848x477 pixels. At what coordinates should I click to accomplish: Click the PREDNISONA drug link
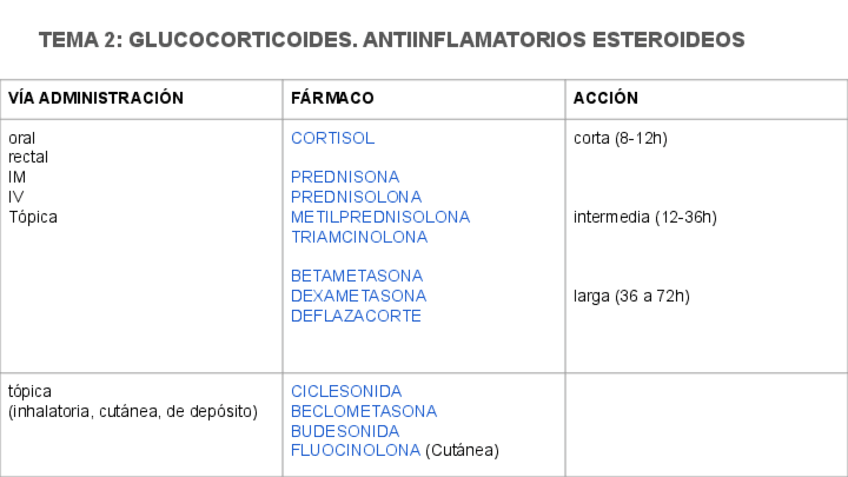coord(344,177)
